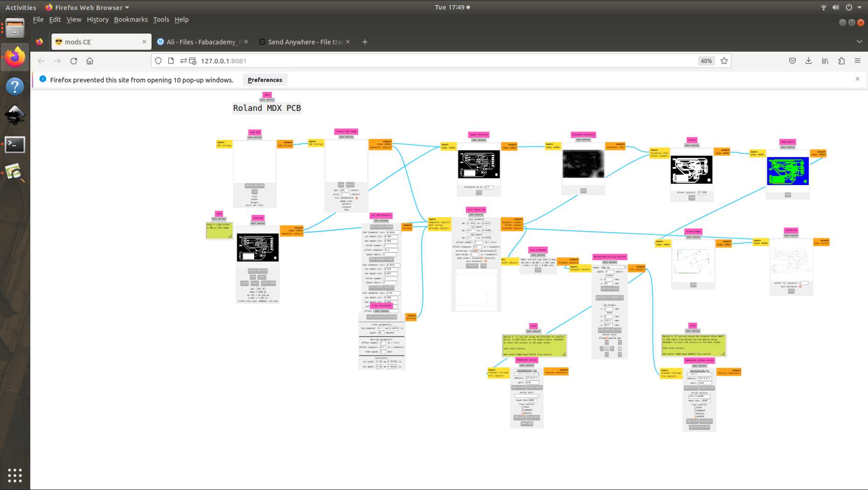Open the volume indicator in top bar
Screen dimensions: 868x490
pos(836,7)
